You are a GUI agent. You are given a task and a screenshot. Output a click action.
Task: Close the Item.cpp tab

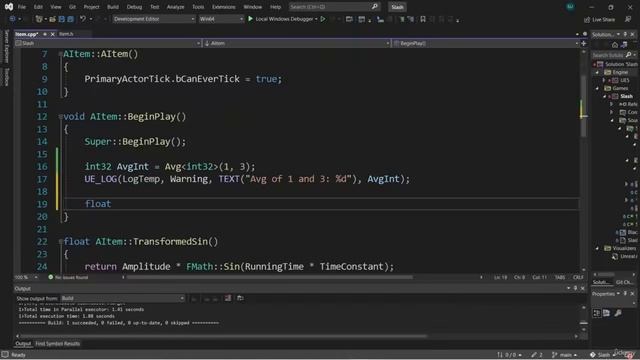tap(53, 34)
